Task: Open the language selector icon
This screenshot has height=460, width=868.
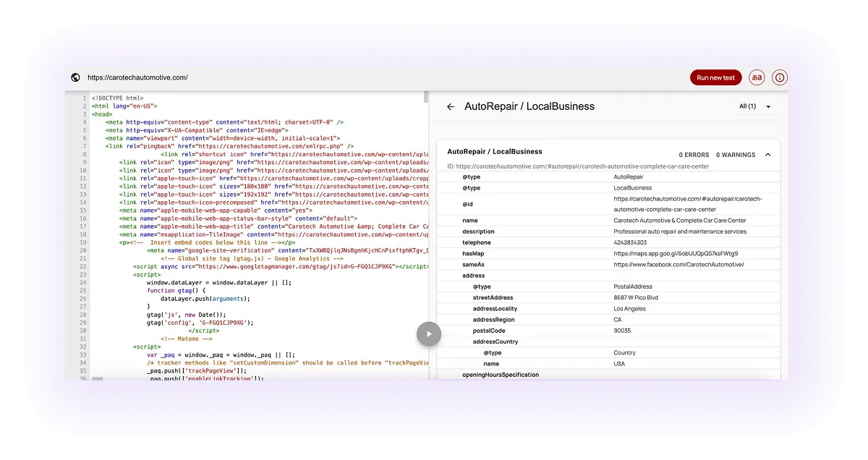Action: (x=757, y=77)
